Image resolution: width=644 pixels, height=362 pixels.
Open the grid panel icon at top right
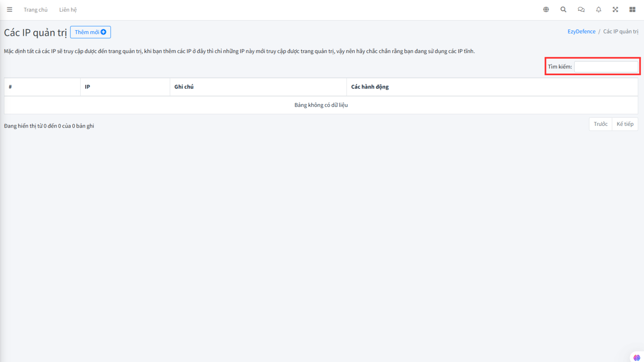[632, 10]
